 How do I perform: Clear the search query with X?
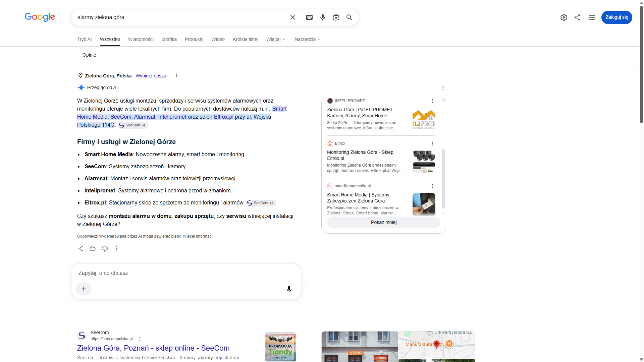(x=293, y=17)
